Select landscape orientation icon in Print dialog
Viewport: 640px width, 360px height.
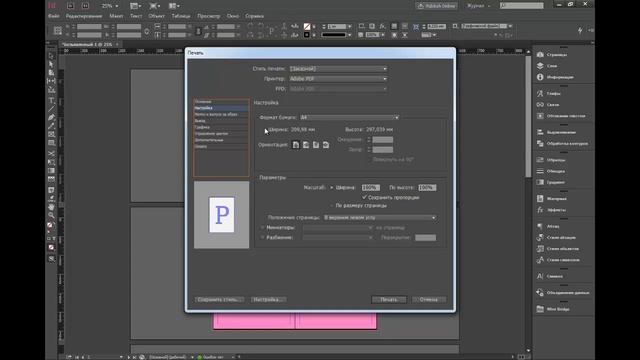coord(306,145)
